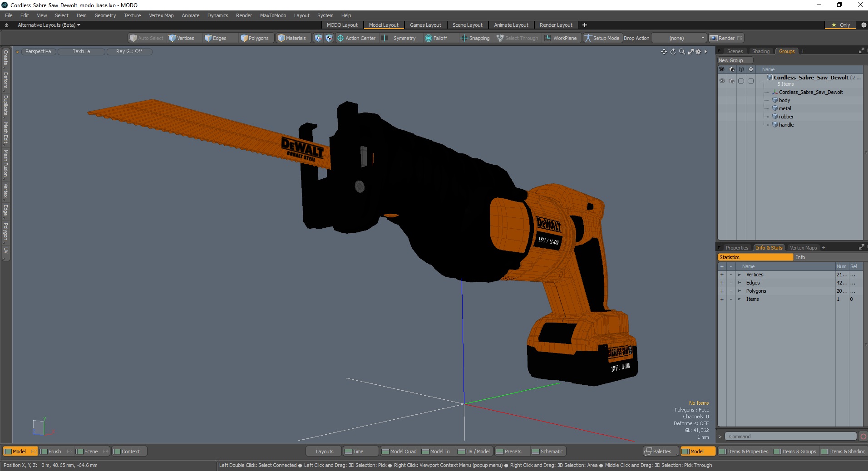The image size is (868, 471).
Task: Open viewport settings gear icon
Action: pos(698,52)
